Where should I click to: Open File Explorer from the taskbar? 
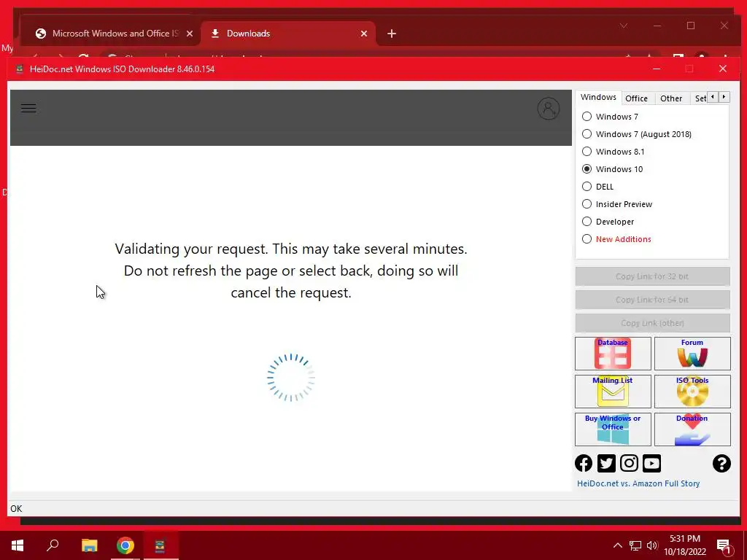click(x=89, y=545)
